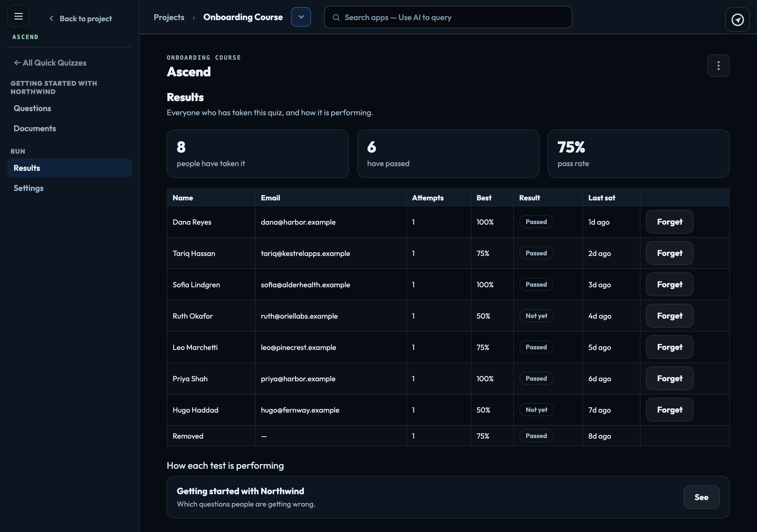This screenshot has height=532, width=757.
Task: Forget Priya Shah's result
Action: point(669,378)
